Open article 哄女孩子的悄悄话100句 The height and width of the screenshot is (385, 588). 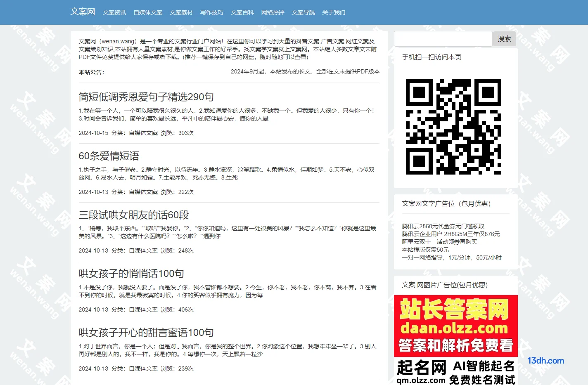(131, 274)
